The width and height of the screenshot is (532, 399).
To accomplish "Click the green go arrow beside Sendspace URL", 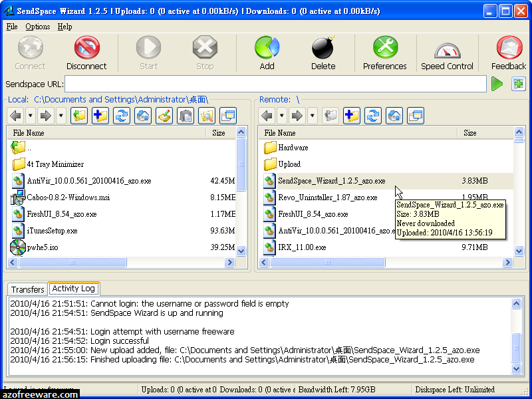I will [x=497, y=84].
